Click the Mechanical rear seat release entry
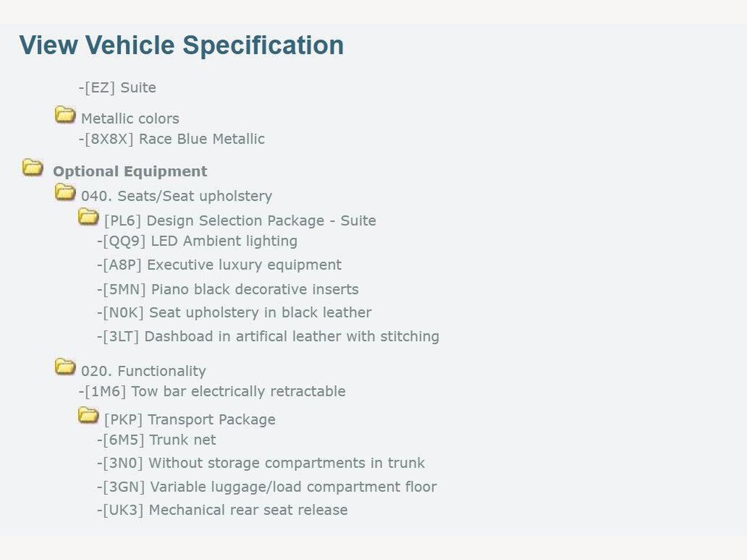Image resolution: width=747 pixels, height=560 pixels. coord(222,510)
